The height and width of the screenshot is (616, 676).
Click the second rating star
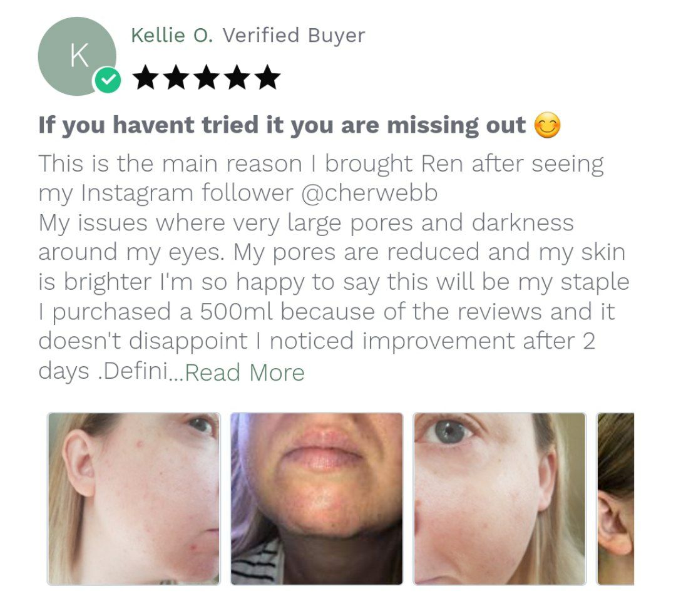(177, 77)
